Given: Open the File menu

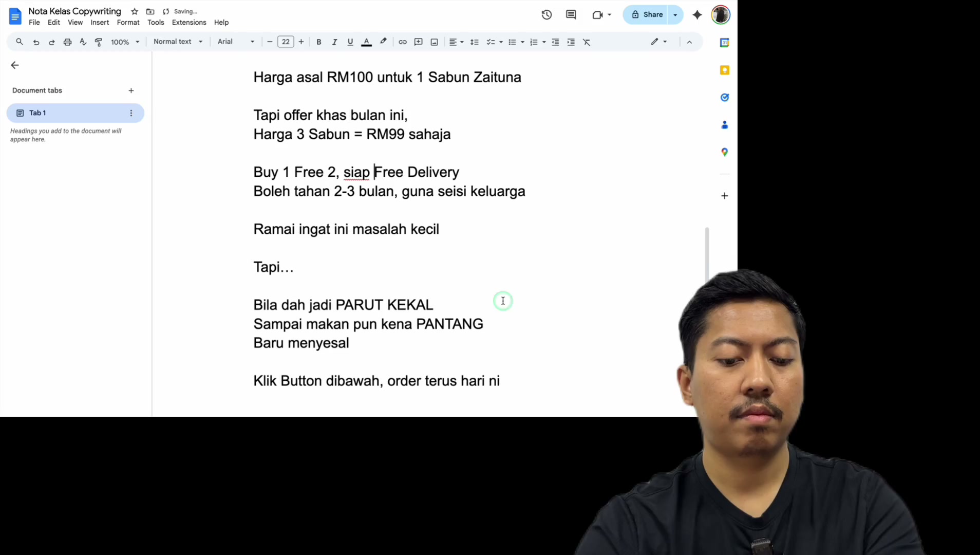Looking at the screenshot, I should pos(34,23).
